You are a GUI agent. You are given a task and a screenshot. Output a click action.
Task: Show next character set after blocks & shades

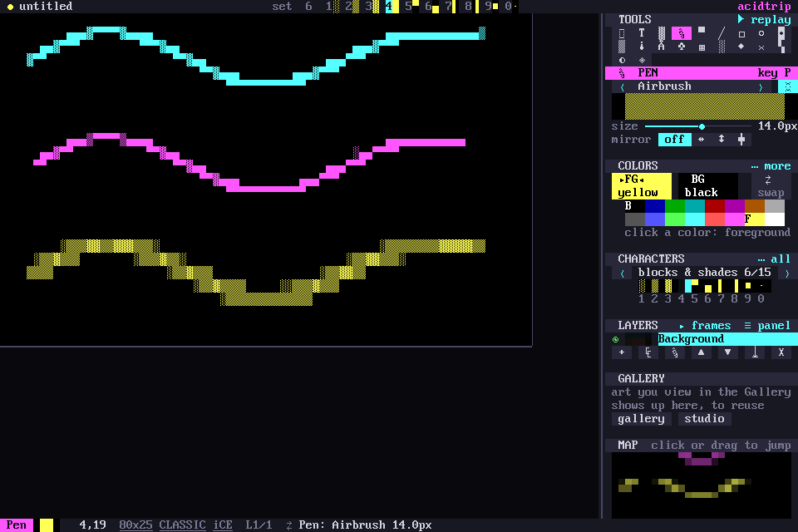click(787, 273)
